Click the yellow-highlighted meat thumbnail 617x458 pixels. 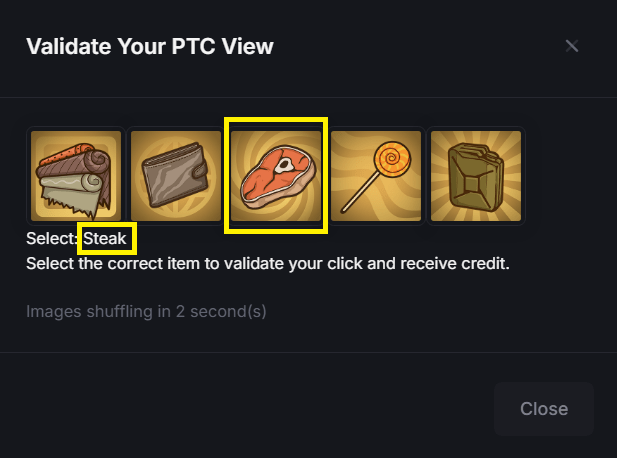[276, 176]
